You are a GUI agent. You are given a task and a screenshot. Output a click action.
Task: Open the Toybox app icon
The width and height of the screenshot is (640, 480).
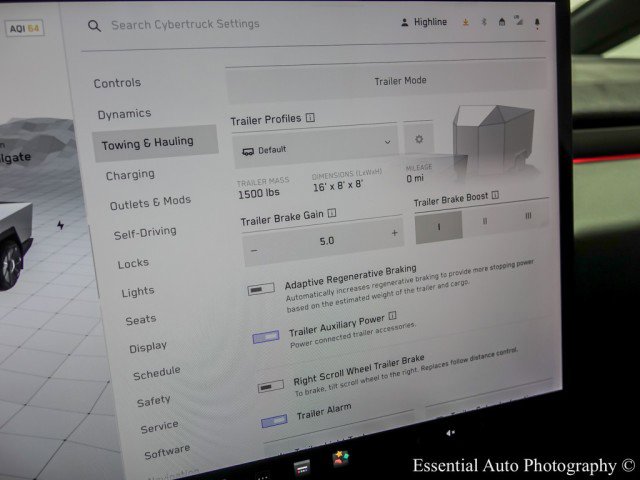340,458
